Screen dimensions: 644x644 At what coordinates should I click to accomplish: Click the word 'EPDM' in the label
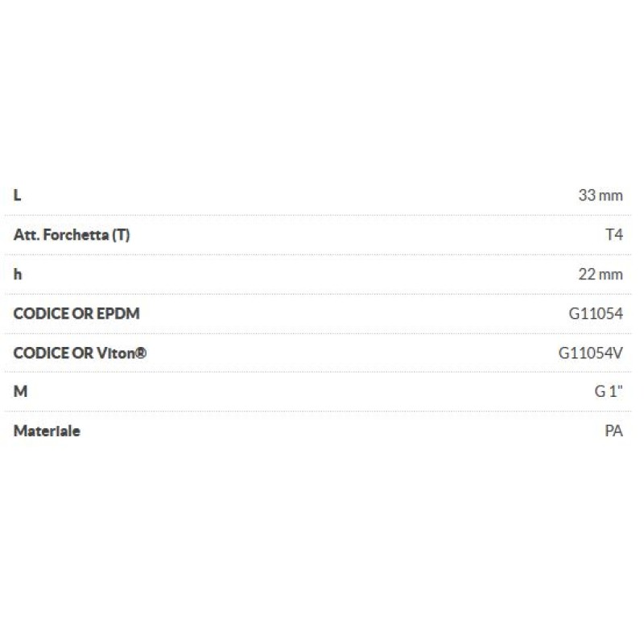point(118,313)
